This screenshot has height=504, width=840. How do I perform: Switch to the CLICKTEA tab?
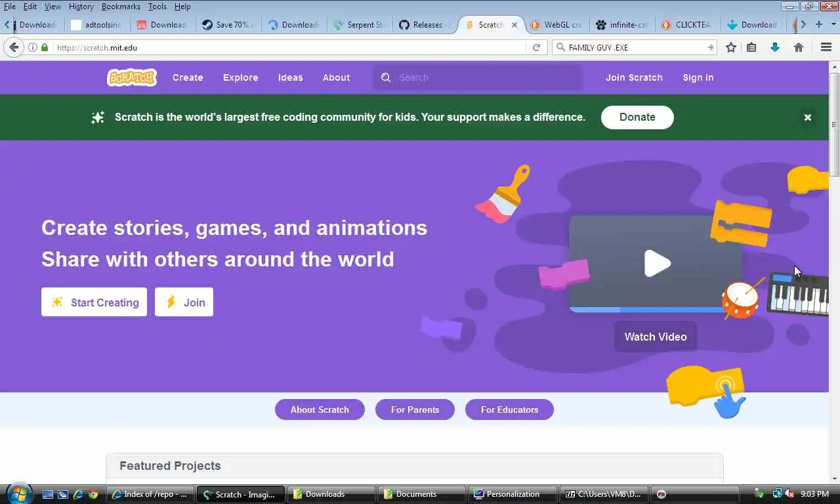click(x=688, y=25)
